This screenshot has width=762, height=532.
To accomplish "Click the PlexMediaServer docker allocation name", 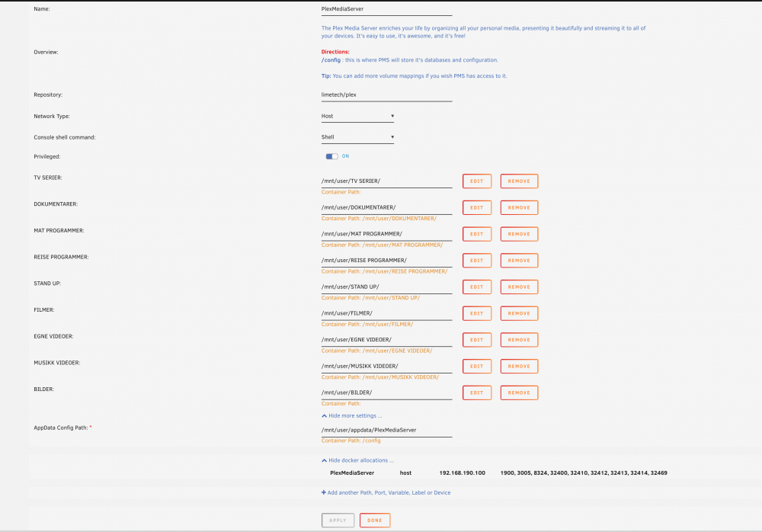I will 352,473.
